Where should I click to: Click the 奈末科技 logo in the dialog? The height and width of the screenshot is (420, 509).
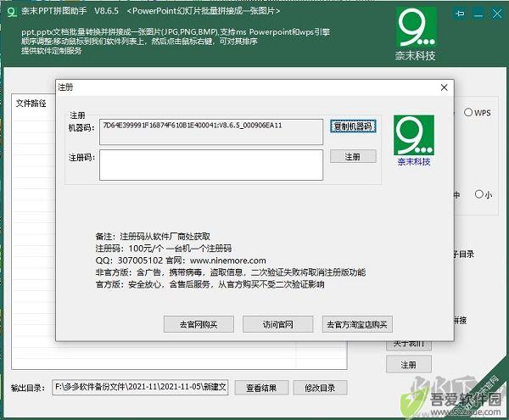pos(414,135)
